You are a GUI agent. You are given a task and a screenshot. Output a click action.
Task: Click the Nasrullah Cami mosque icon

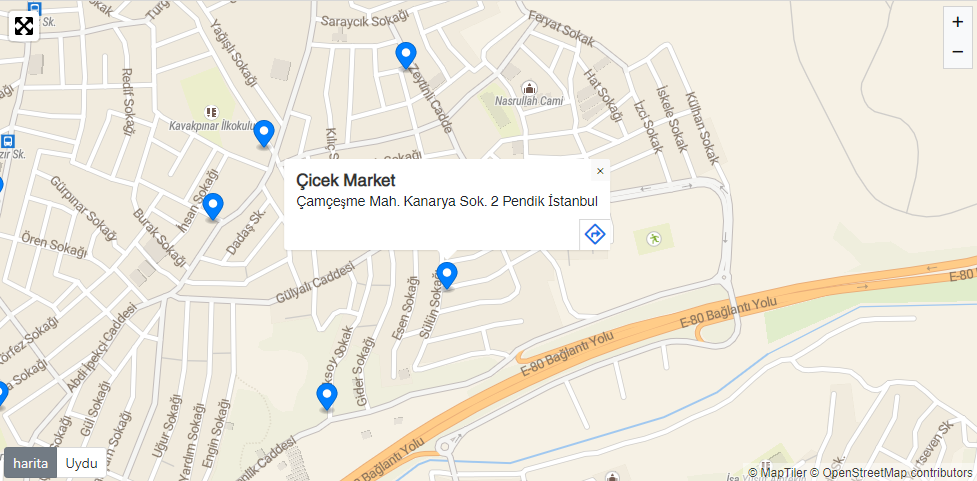pos(529,88)
